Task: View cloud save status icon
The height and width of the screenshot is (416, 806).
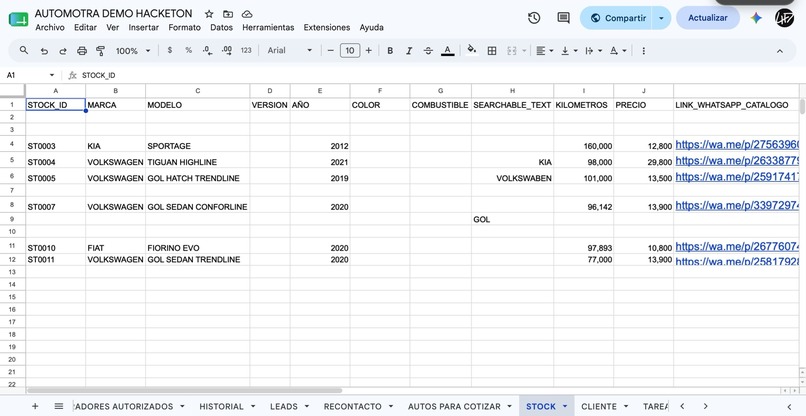Action: (247, 14)
